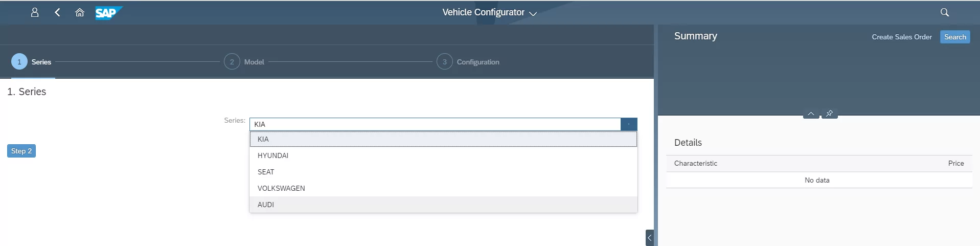This screenshot has width=980, height=246.
Task: Collapse the Summary header with up chevron
Action: (811, 114)
